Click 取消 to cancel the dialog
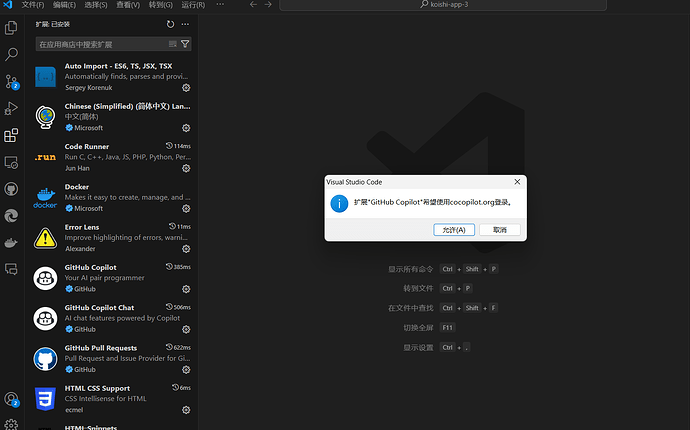The image size is (690, 430). pyautogui.click(x=500, y=230)
